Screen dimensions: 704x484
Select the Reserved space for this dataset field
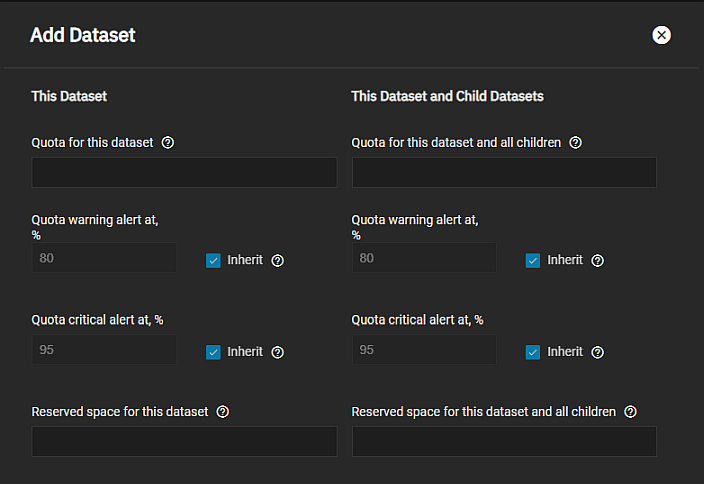click(x=184, y=441)
